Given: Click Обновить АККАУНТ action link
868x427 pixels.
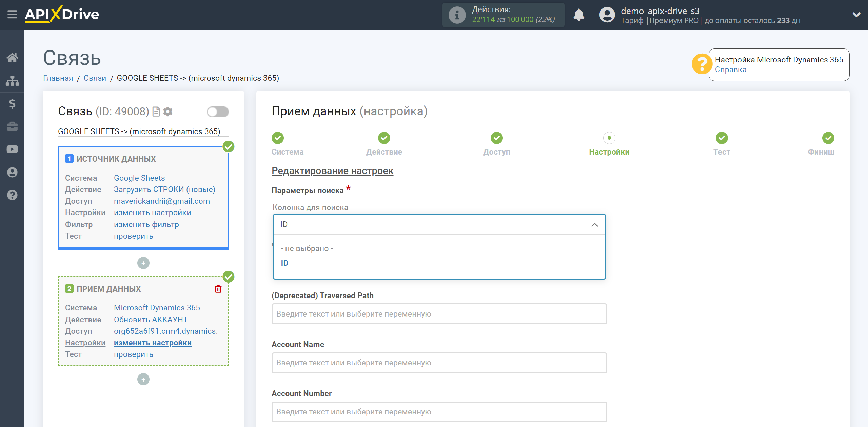Looking at the screenshot, I should coord(151,320).
